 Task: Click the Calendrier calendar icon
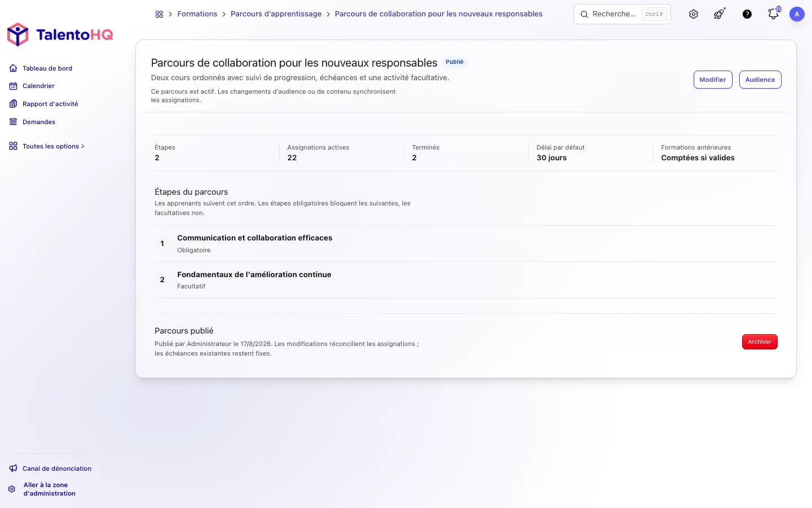(13, 86)
